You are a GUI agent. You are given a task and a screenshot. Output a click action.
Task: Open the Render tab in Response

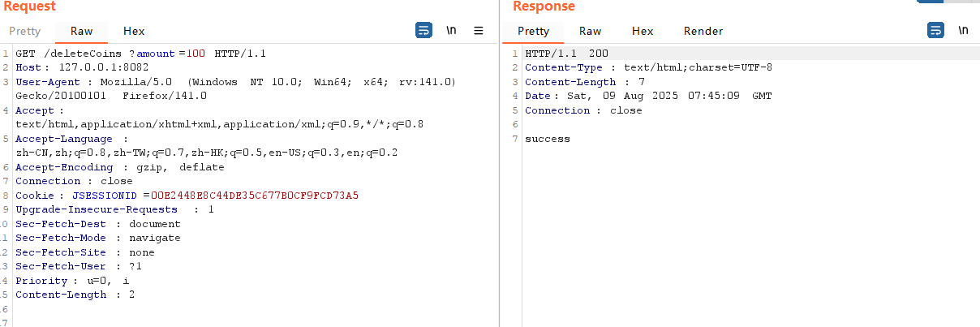click(x=703, y=31)
